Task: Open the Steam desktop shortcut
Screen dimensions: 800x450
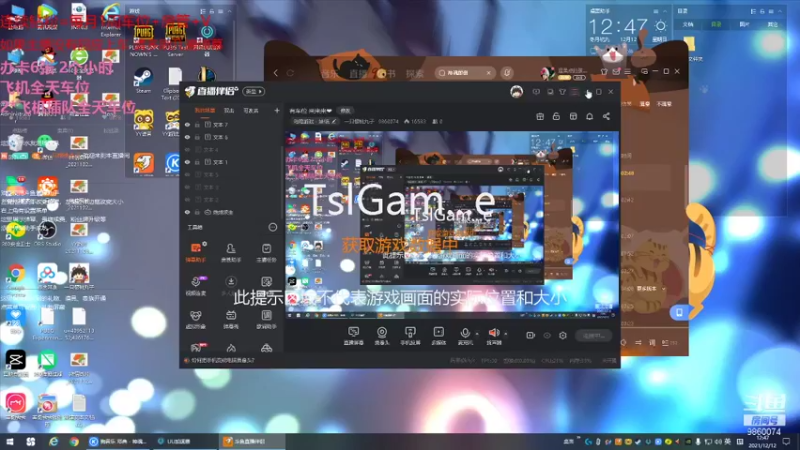Action: 143,80
